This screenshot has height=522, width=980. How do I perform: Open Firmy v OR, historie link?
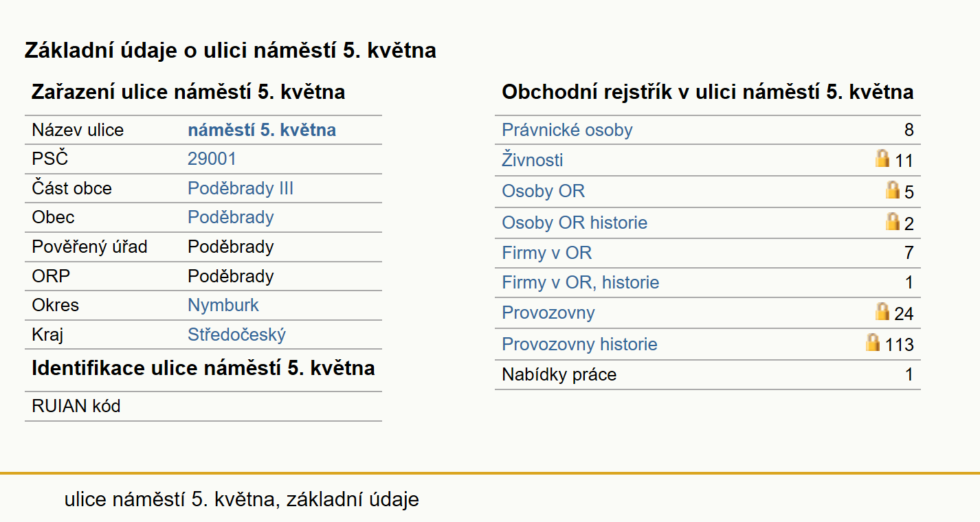[x=580, y=282]
